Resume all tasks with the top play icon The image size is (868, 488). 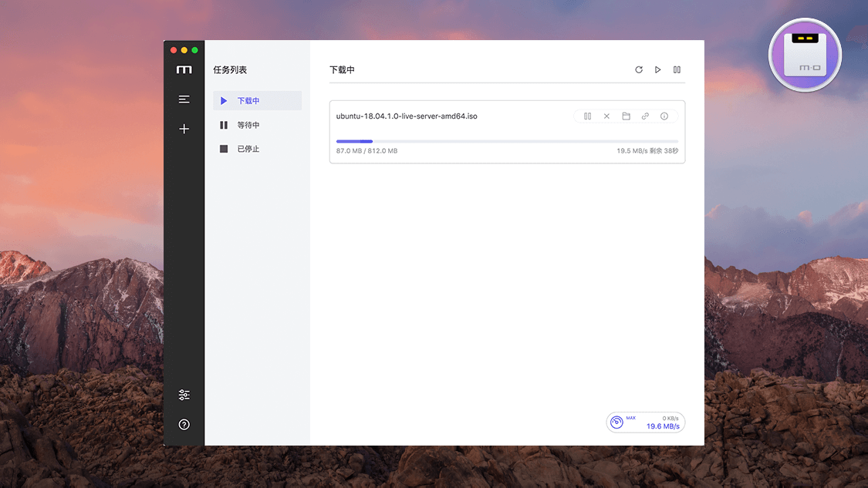pyautogui.click(x=658, y=70)
